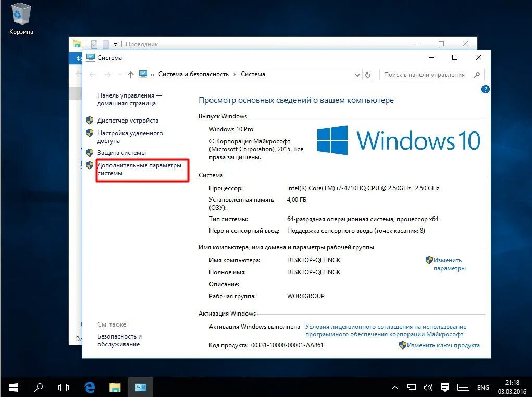Click properties icon in Проводник quick access toolbar
Image resolution: width=532 pixels, height=397 pixels.
coord(94,44)
